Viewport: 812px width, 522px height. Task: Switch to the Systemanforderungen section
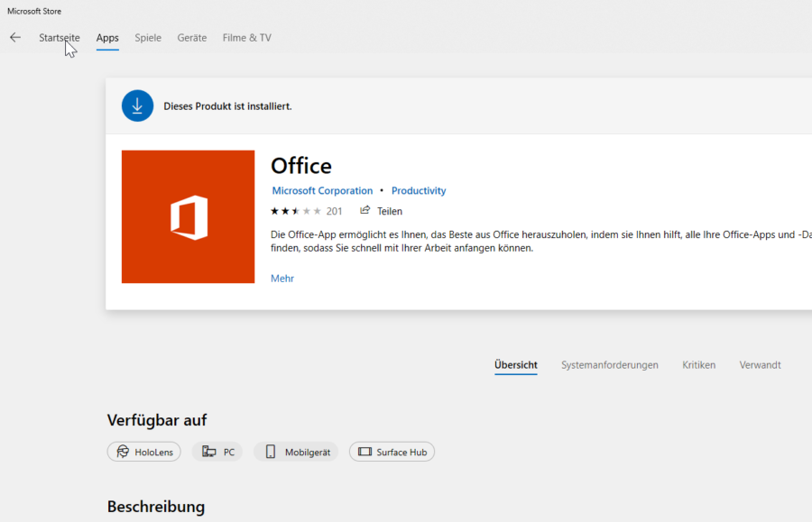[x=610, y=365]
